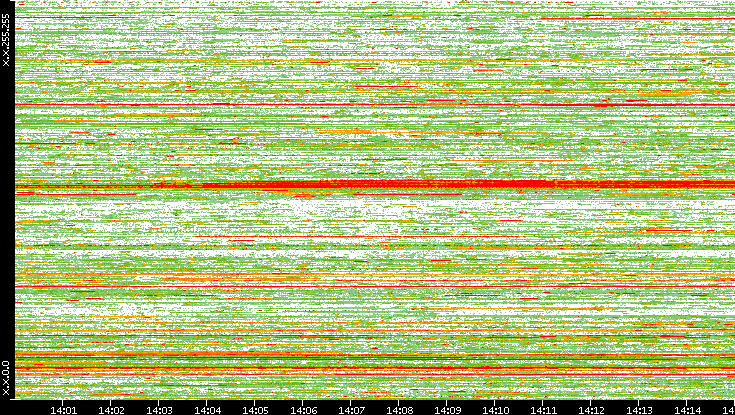Click the 14:01 time axis label
Screen dimensions: 735x415
pos(63,410)
